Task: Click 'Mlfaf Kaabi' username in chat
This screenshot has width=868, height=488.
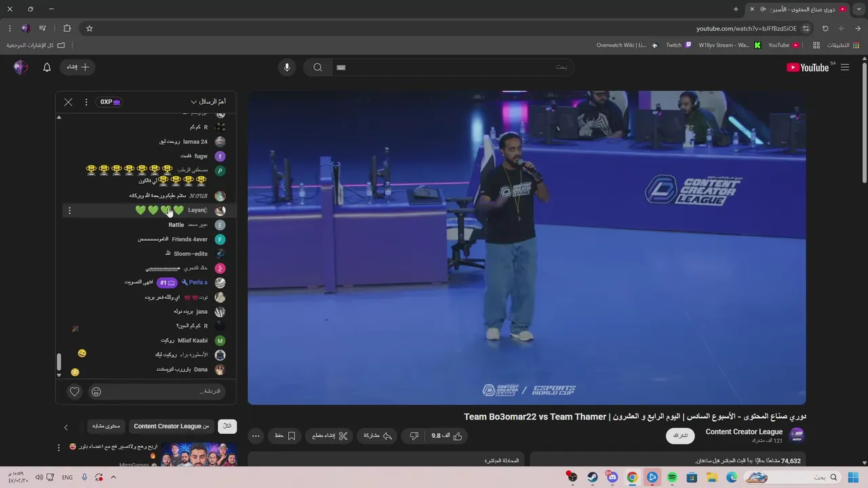Action: [x=193, y=340]
